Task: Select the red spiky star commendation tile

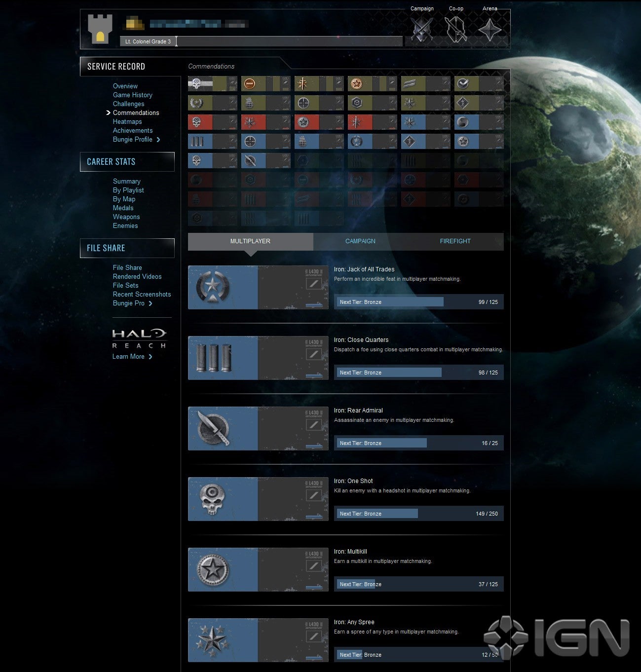Action: click(x=266, y=122)
